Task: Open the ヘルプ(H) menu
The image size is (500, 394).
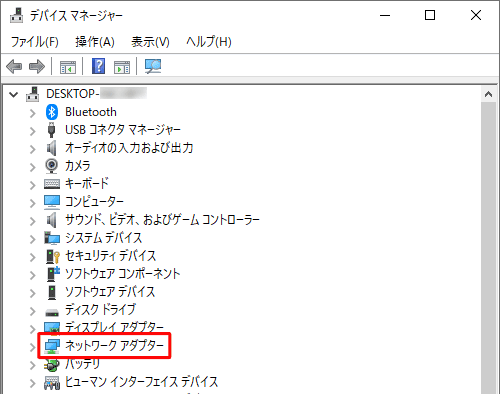Action: tap(209, 42)
